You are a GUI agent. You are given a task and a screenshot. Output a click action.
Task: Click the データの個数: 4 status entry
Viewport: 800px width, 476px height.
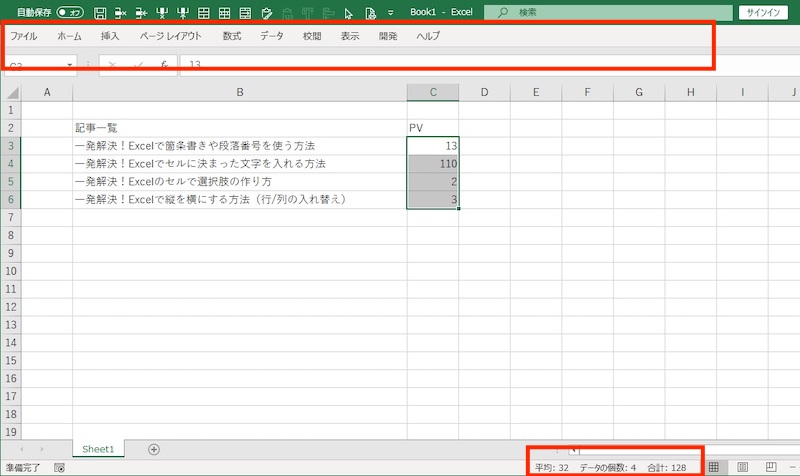click(x=608, y=468)
